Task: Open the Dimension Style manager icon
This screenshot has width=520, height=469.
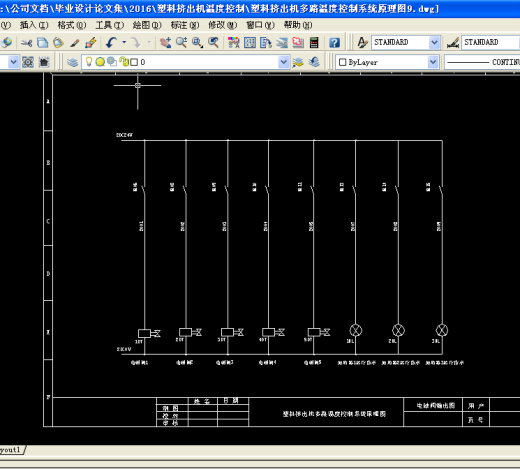Action: tap(453, 43)
